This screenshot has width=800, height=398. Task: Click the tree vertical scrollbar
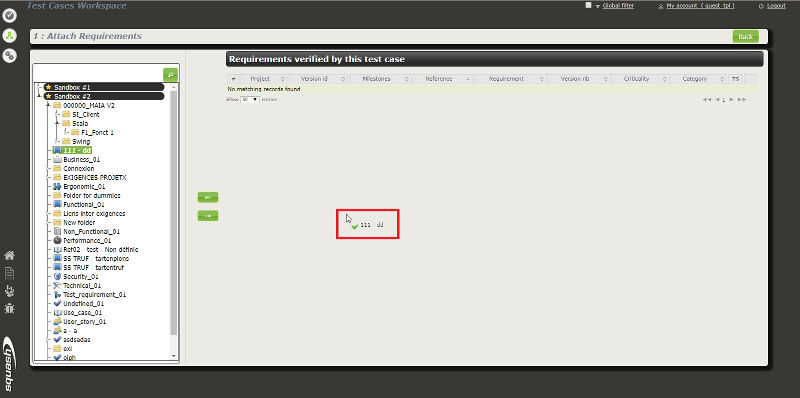tap(173, 213)
